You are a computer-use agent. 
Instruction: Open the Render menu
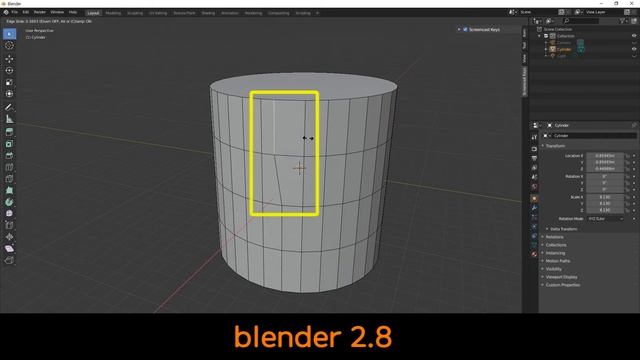tap(40, 13)
